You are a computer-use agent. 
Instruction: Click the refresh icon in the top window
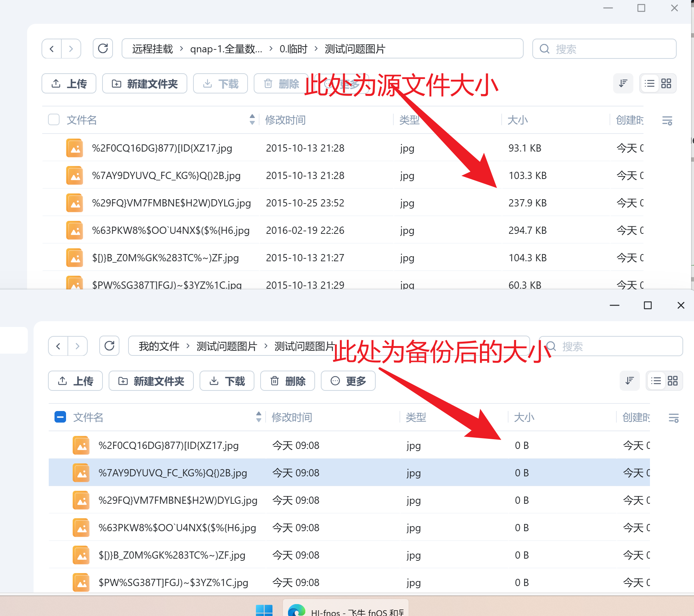(x=103, y=49)
